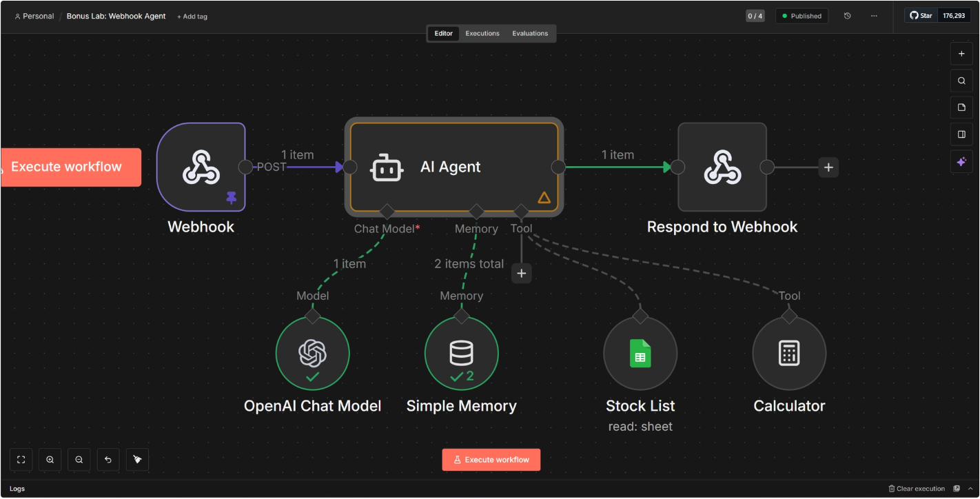Select the Calculator tool node
This screenshot has height=499, width=980.
click(x=790, y=353)
